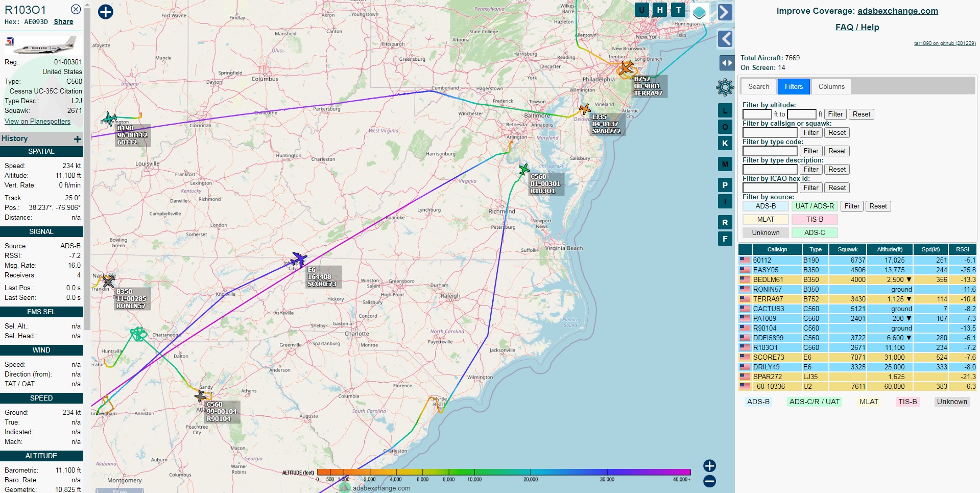Screen dimensions: 980x493
Task: Close the R10301 aircraft info panel
Action: pos(76,9)
